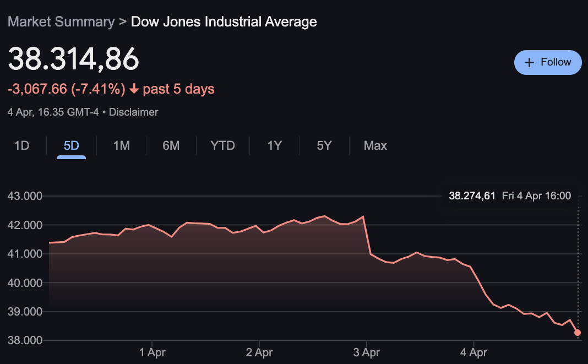Screen dimensions: 588x364
Task: View the YTD performance tab
Action: click(x=222, y=145)
